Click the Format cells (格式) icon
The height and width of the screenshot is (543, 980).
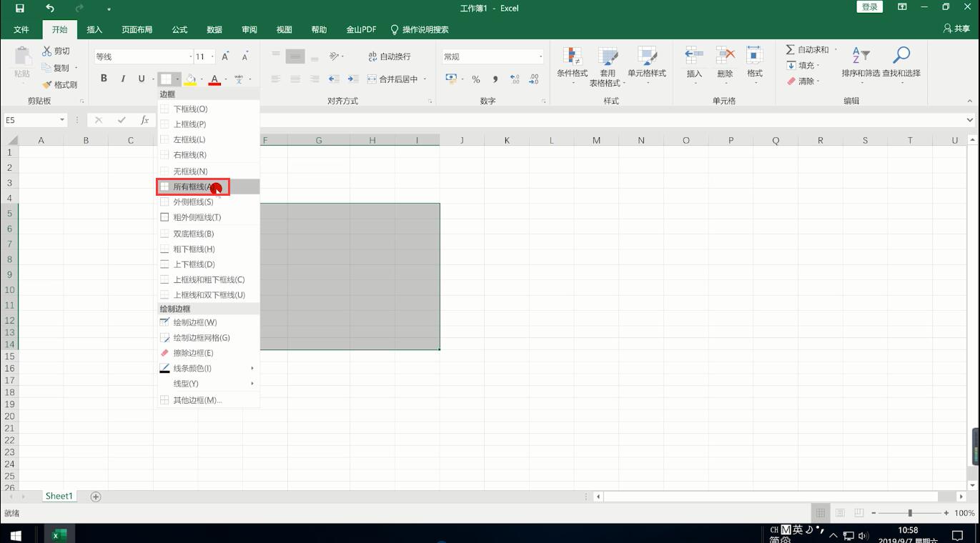coord(755,56)
